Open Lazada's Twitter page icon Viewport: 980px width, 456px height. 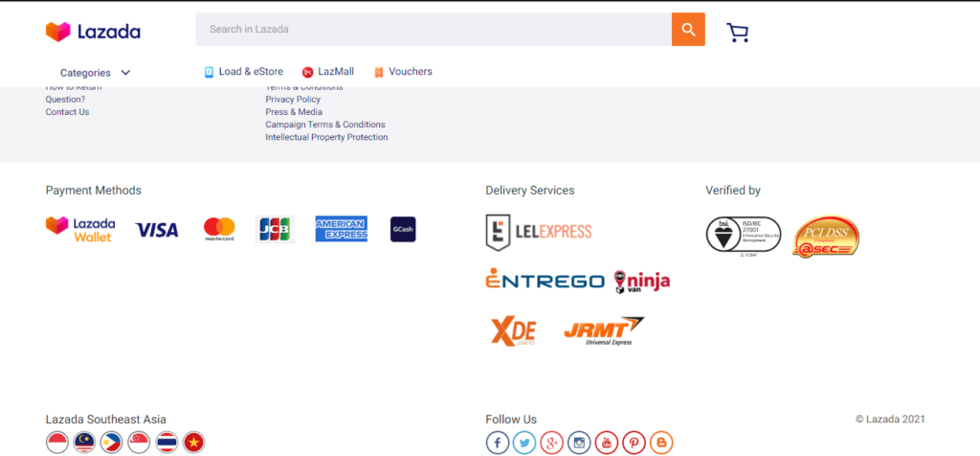(x=524, y=443)
